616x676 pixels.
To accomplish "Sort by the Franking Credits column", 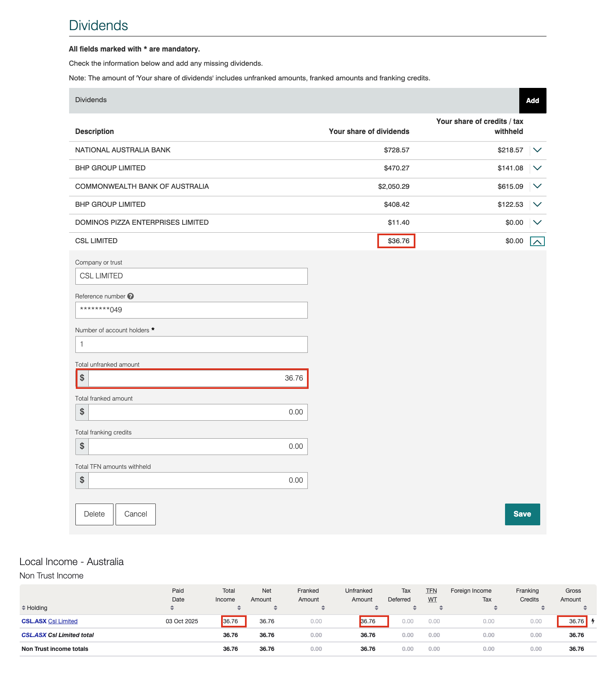I will (543, 608).
